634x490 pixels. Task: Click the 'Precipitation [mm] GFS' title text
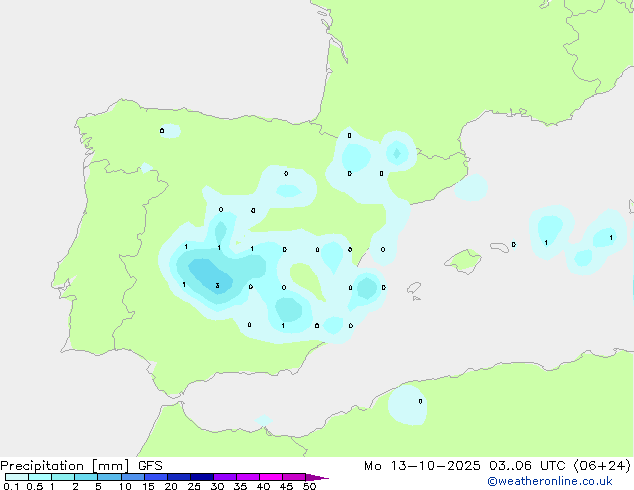point(81,466)
